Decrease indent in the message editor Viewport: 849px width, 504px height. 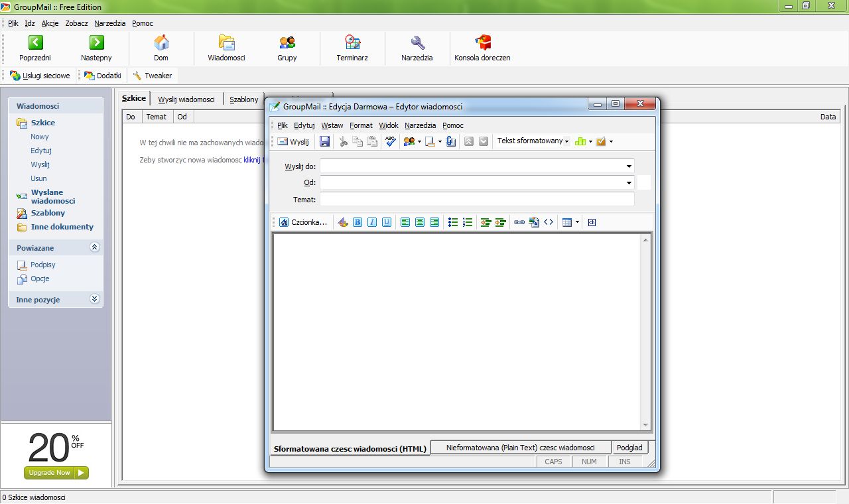[486, 222]
